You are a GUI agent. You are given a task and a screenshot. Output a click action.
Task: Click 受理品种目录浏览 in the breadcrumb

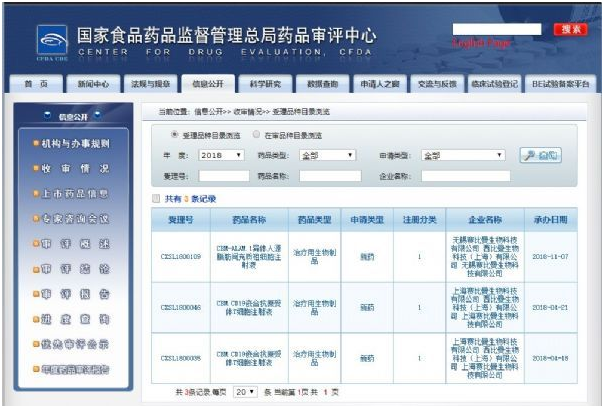[301, 112]
